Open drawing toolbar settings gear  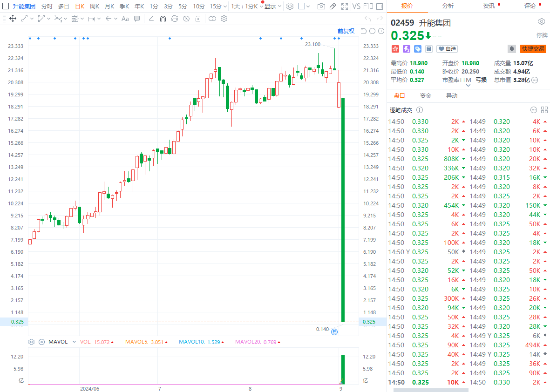[224, 19]
